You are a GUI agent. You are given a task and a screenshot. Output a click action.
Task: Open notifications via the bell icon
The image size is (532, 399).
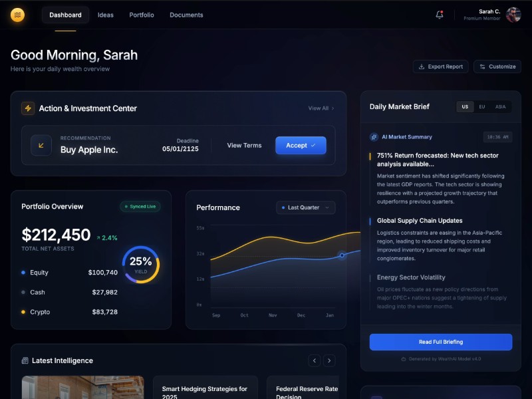point(438,15)
